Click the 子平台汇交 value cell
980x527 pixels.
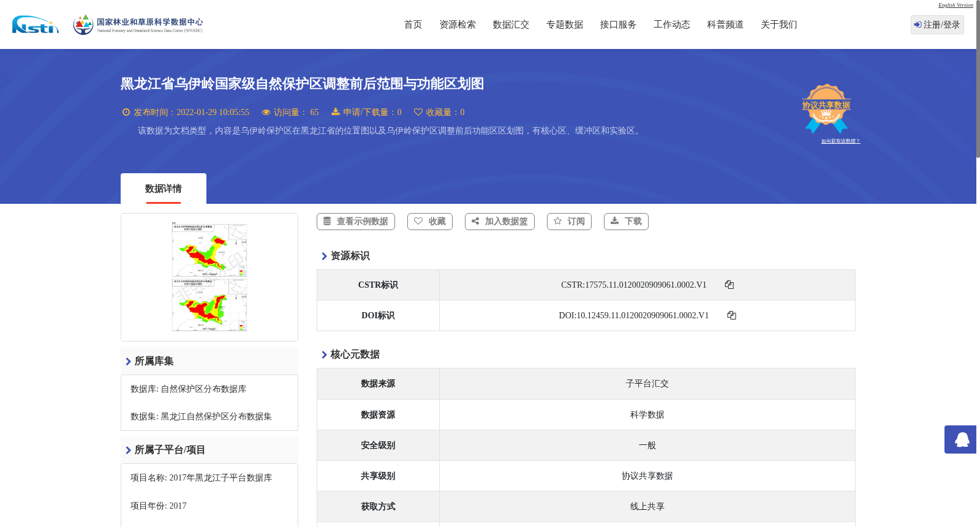click(x=647, y=384)
